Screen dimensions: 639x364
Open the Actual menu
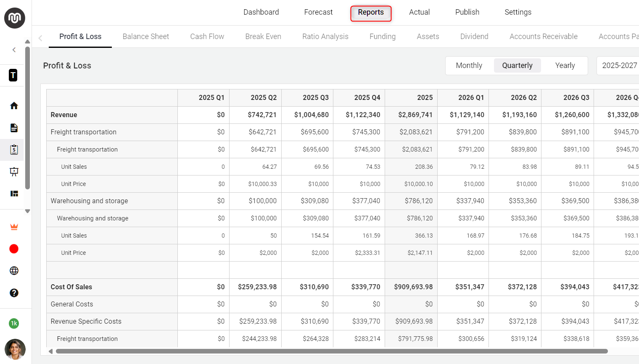pos(419,12)
